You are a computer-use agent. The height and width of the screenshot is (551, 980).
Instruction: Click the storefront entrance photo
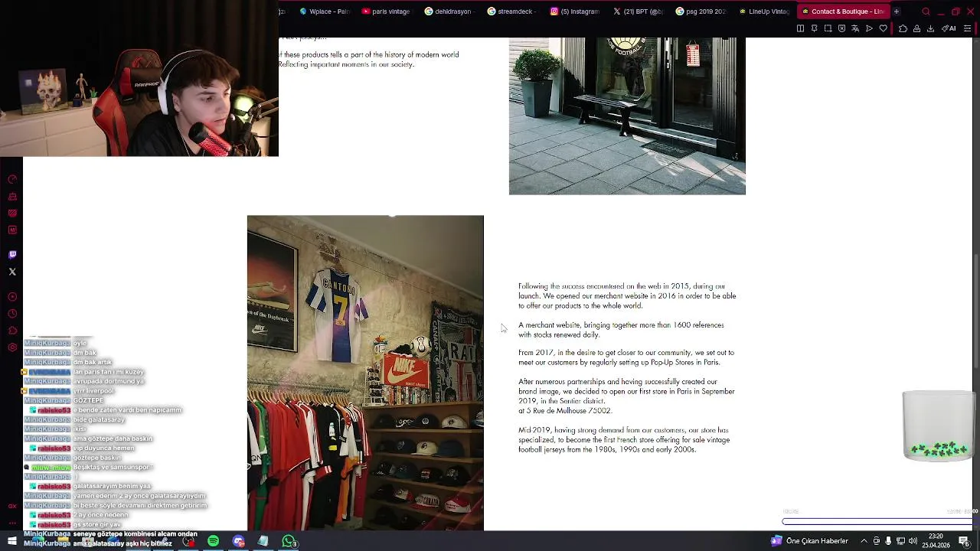point(627,116)
